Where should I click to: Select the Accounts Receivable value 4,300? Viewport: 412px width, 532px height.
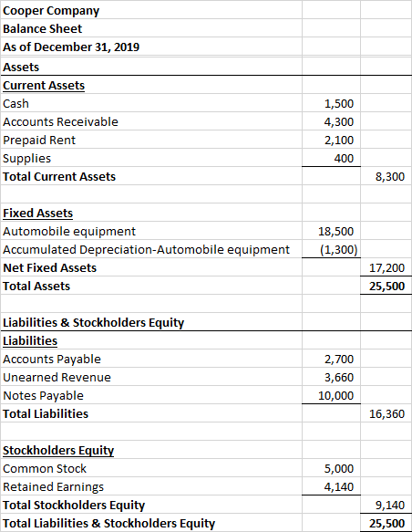tap(339, 121)
